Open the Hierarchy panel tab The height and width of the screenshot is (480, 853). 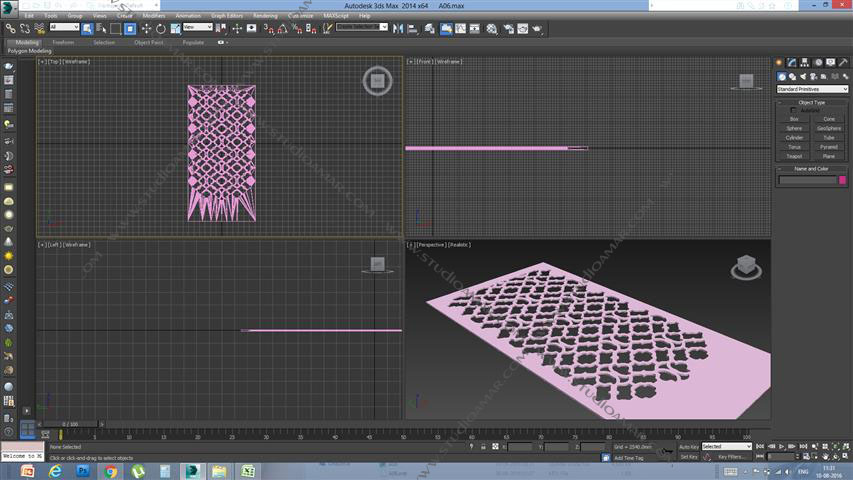coord(804,63)
